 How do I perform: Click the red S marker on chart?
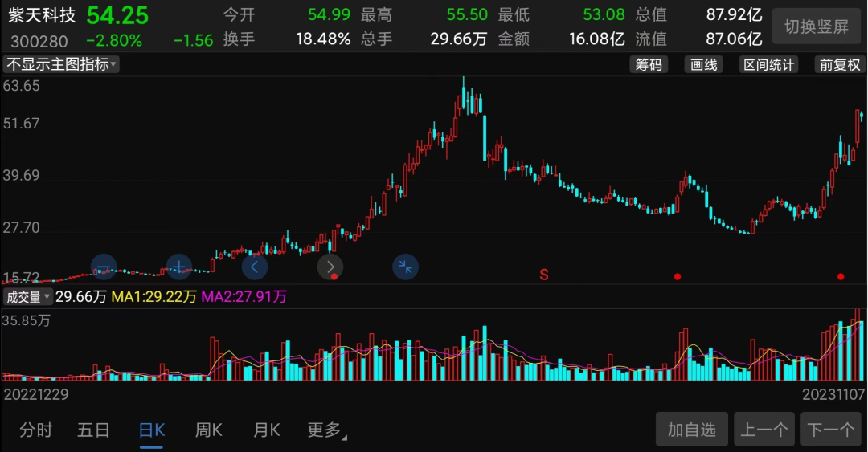[543, 275]
